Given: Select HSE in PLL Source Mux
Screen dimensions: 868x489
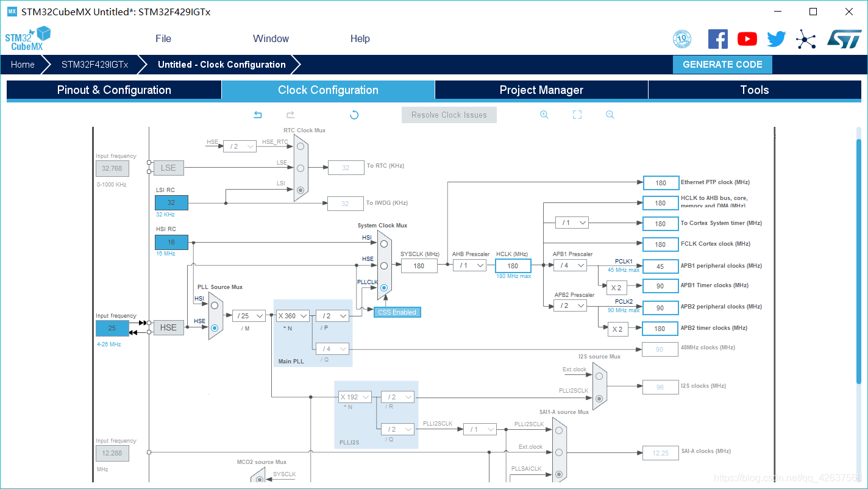Looking at the screenshot, I should point(215,327).
